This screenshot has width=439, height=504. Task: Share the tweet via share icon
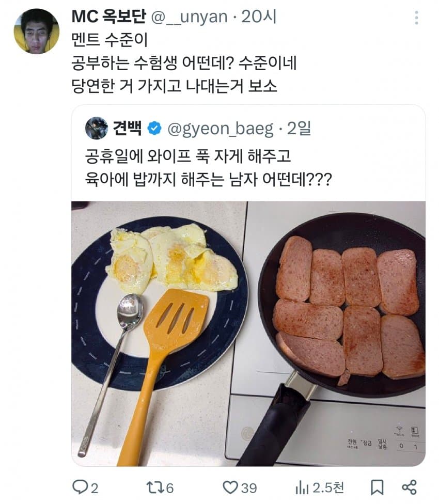click(x=409, y=486)
